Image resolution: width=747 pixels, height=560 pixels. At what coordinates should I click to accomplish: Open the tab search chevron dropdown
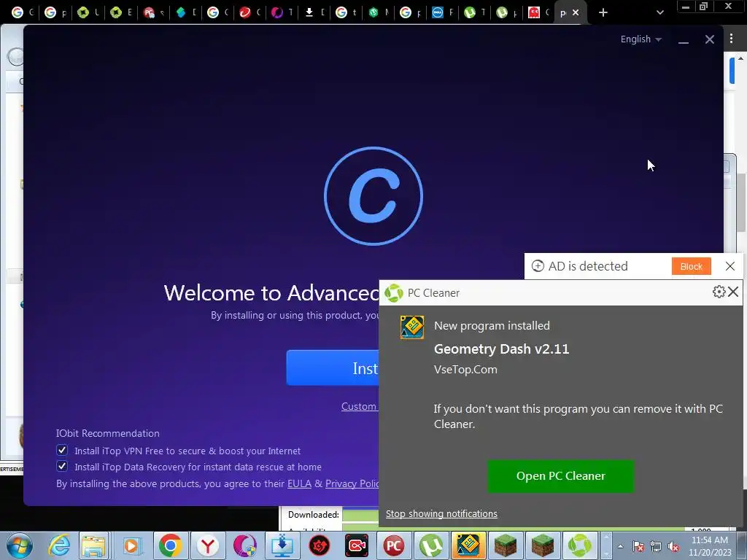click(x=659, y=13)
